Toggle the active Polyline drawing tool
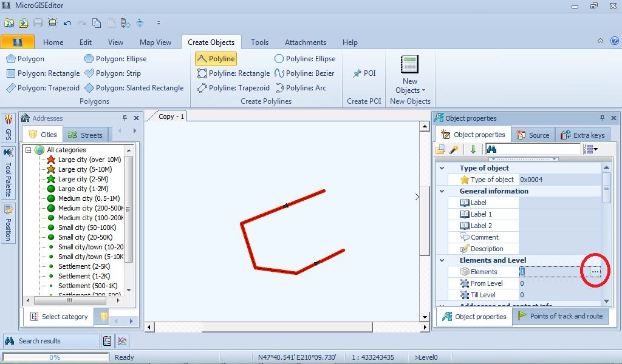Viewport: 622px width, 364px height. pyautogui.click(x=216, y=59)
